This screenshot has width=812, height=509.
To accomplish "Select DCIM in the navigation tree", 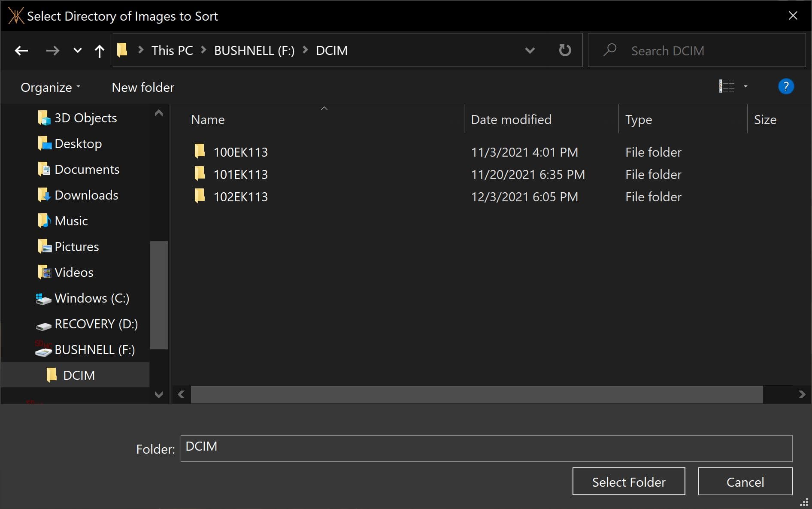I will pos(76,375).
